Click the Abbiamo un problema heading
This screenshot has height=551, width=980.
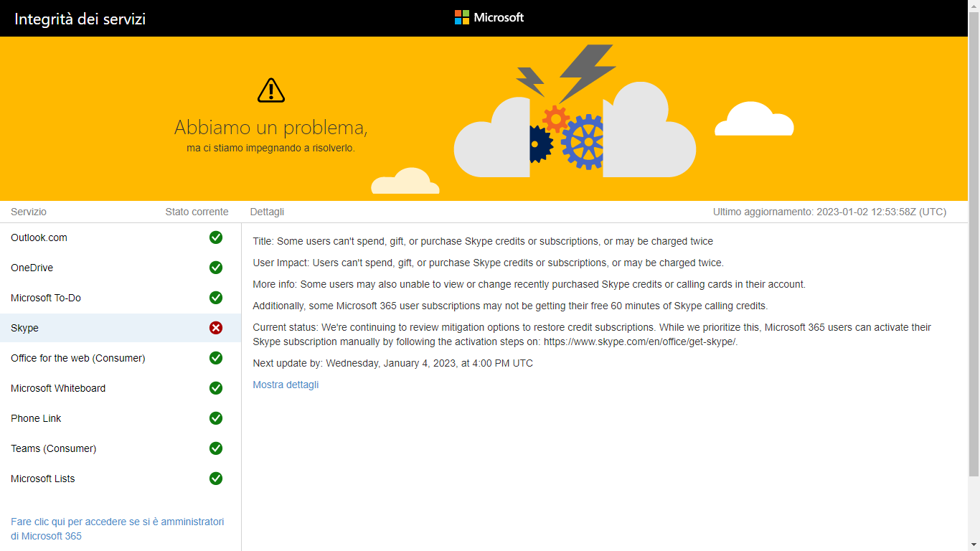pos(271,128)
